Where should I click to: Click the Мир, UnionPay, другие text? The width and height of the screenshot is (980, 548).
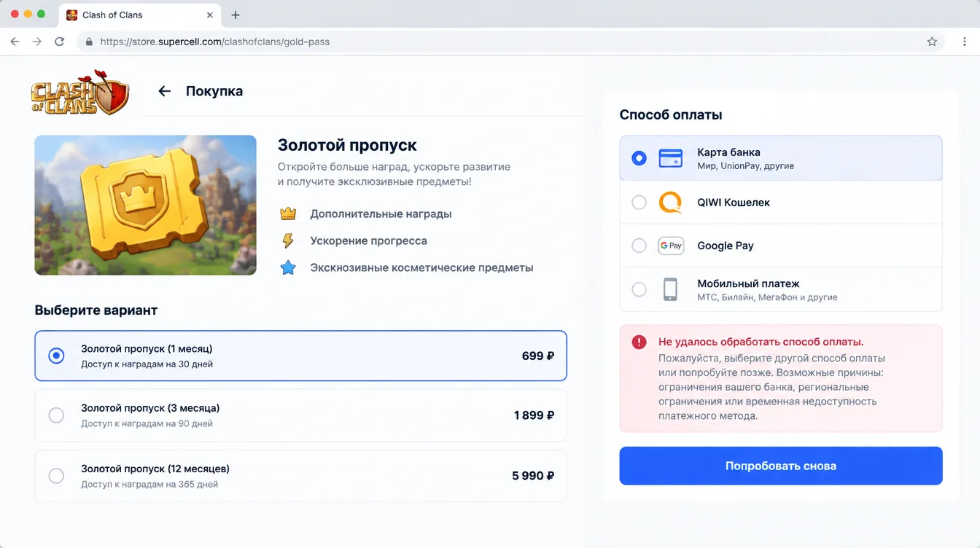(x=745, y=166)
